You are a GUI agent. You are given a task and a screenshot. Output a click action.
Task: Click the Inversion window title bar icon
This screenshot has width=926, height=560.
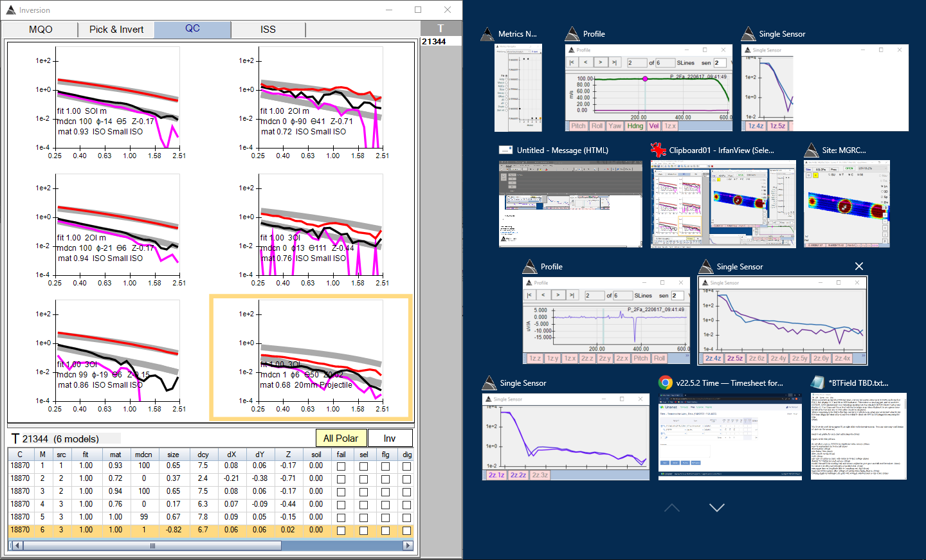click(x=10, y=10)
